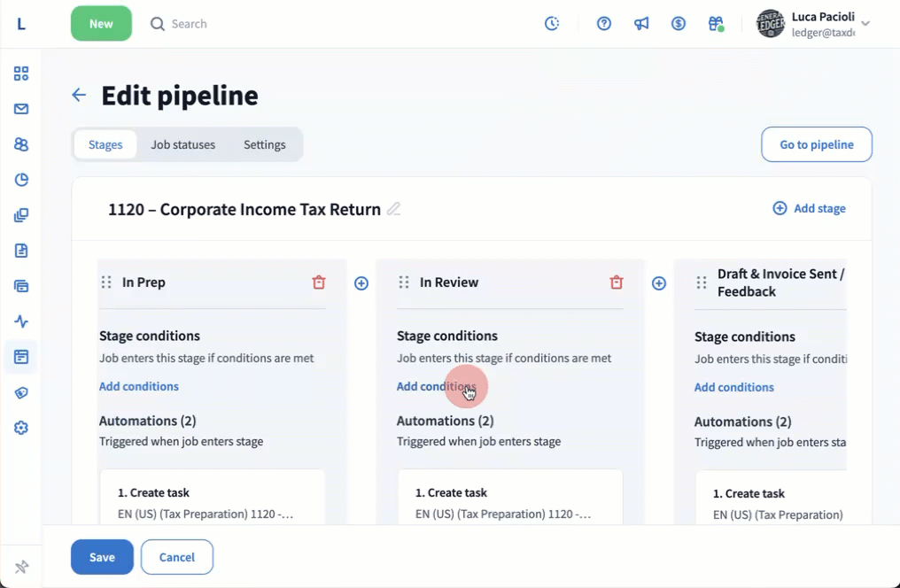Switch to the Job statuses tab
Screen dimensions: 900x588
(x=182, y=144)
